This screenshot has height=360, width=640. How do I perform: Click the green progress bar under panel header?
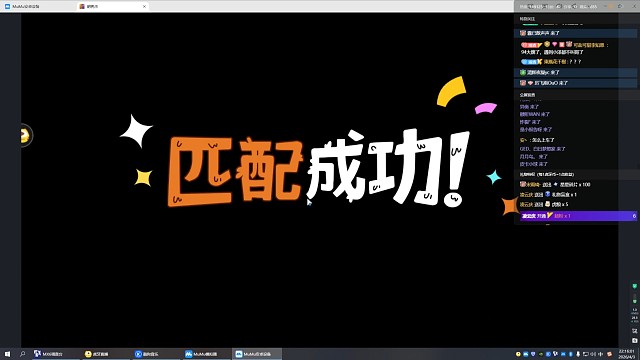tap(531, 24)
